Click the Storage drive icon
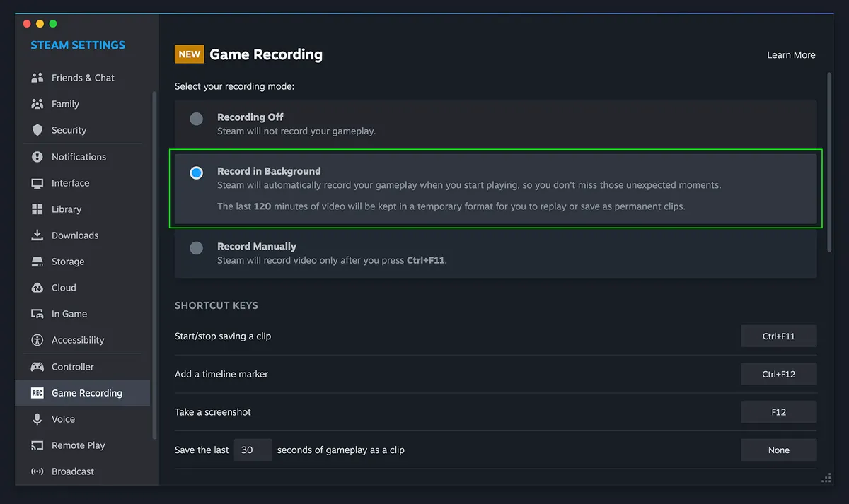Screen dimensions: 849x504 click(x=37, y=262)
